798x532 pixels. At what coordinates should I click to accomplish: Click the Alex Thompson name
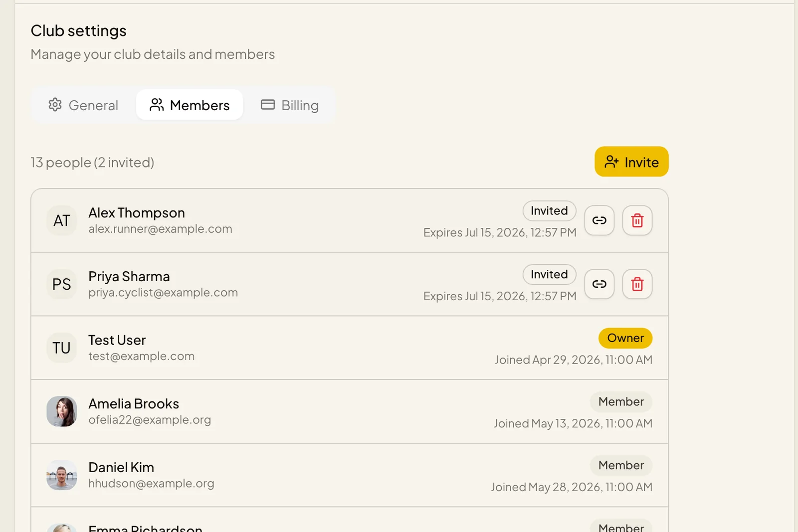pyautogui.click(x=137, y=213)
